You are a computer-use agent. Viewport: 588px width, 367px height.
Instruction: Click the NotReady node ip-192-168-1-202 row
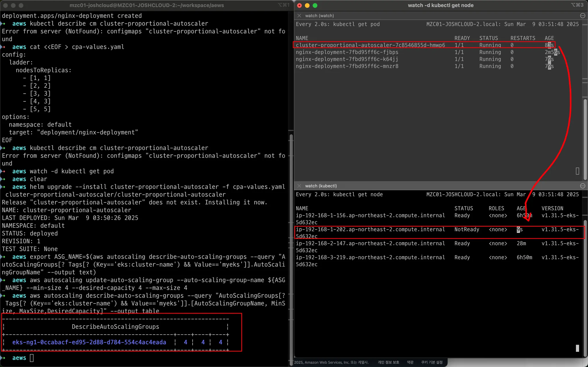pyautogui.click(x=370, y=230)
